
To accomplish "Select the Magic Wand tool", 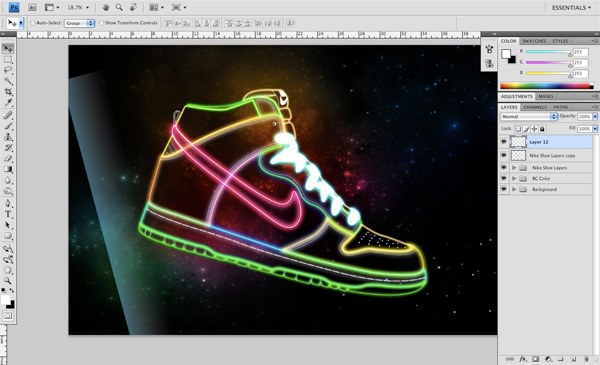I will (8, 81).
